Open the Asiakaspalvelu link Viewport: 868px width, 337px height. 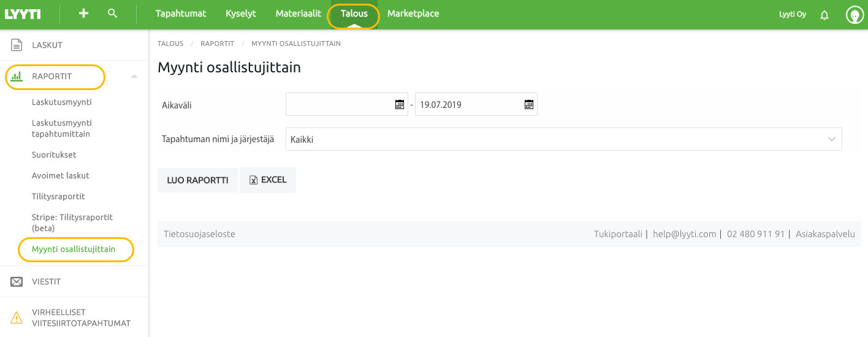pos(825,234)
